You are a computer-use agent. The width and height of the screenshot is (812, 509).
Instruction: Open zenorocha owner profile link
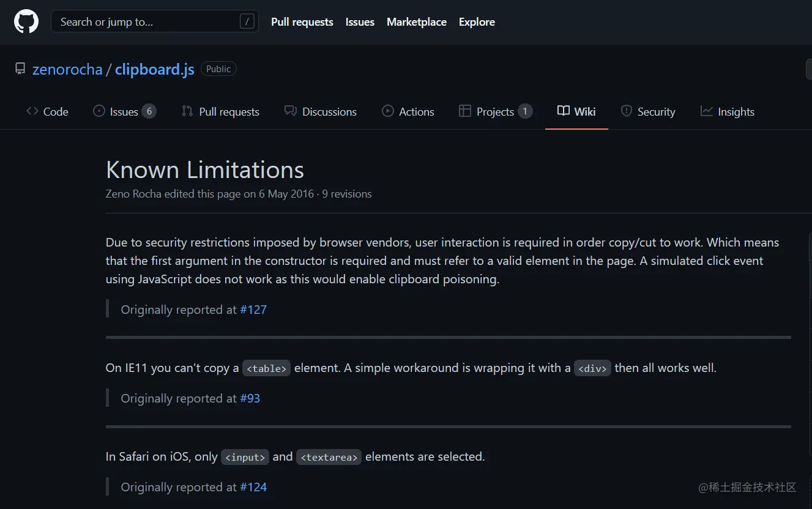tap(67, 69)
